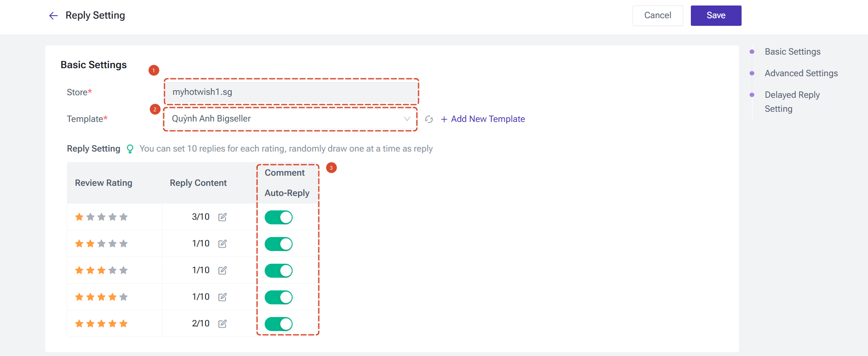Navigate to Basic Settings anchor
This screenshot has width=868, height=356.
793,52
